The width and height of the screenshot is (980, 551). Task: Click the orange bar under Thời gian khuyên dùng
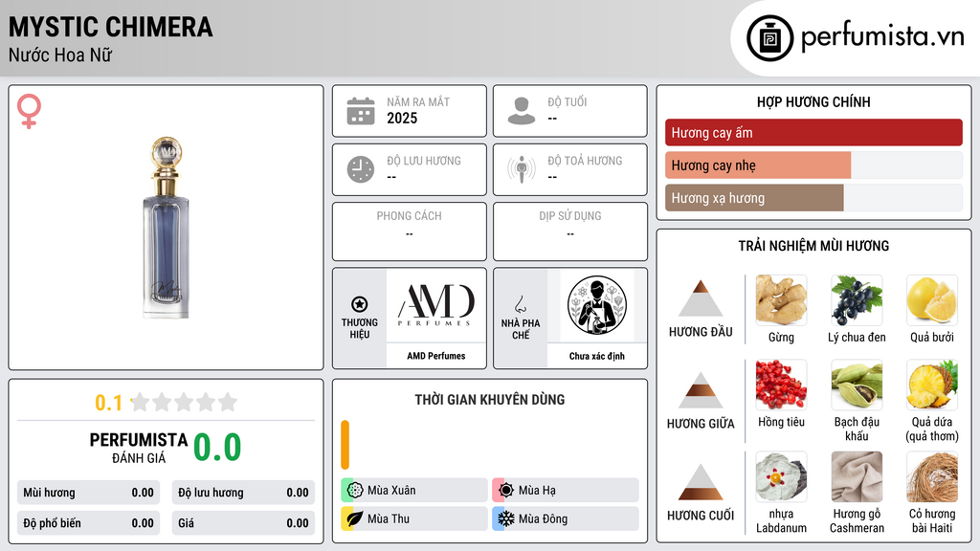coord(345,445)
